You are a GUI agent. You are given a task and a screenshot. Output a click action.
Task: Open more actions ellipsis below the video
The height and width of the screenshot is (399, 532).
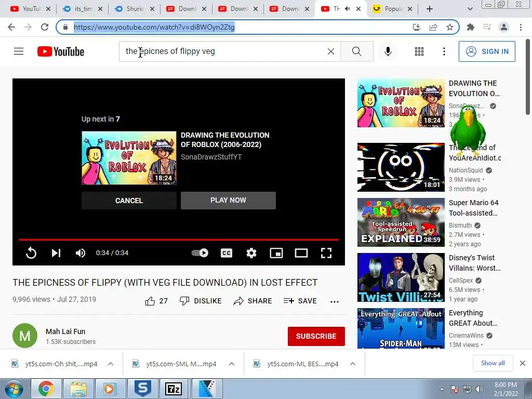click(335, 302)
